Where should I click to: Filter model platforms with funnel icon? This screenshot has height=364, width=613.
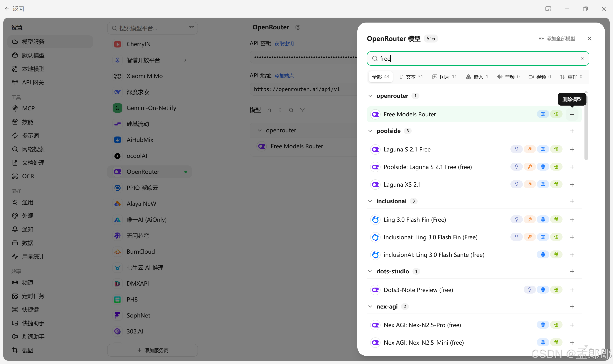coord(192,28)
